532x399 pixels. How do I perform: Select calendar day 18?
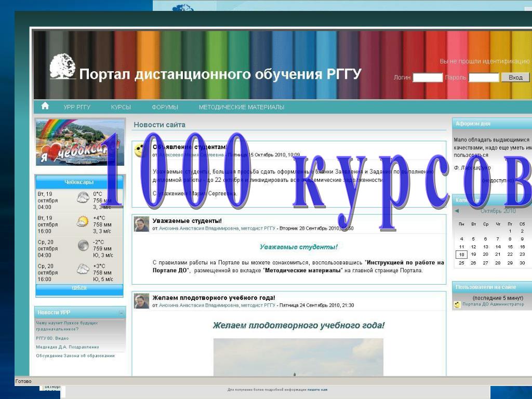tap(461, 255)
